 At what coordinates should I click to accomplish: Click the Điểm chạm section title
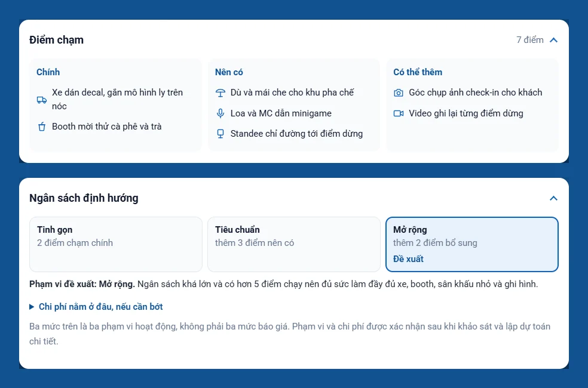click(57, 40)
